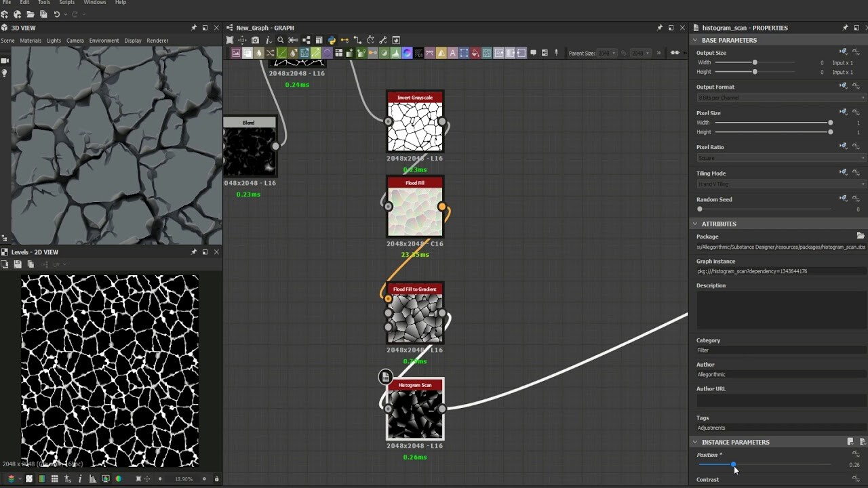This screenshot has width=868, height=488.
Task: Select the Levels node icon in the toolbar
Action: coord(281,52)
